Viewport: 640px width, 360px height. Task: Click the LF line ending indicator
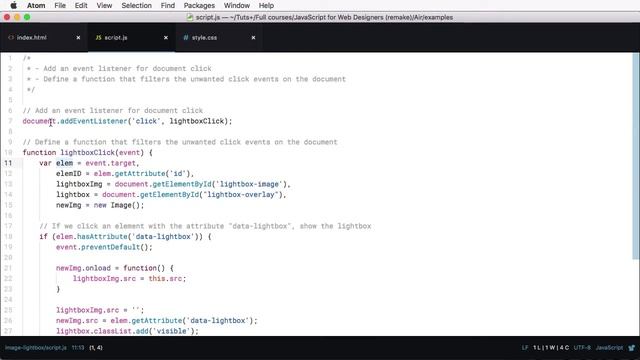click(525, 348)
